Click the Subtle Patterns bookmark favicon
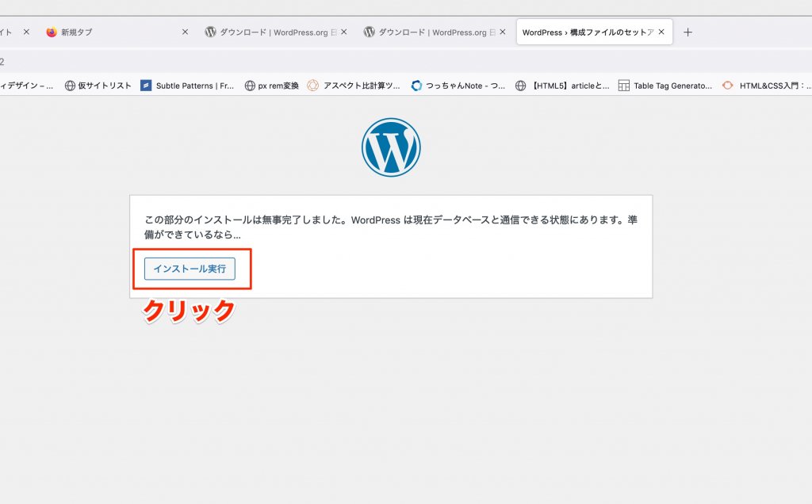 (146, 86)
